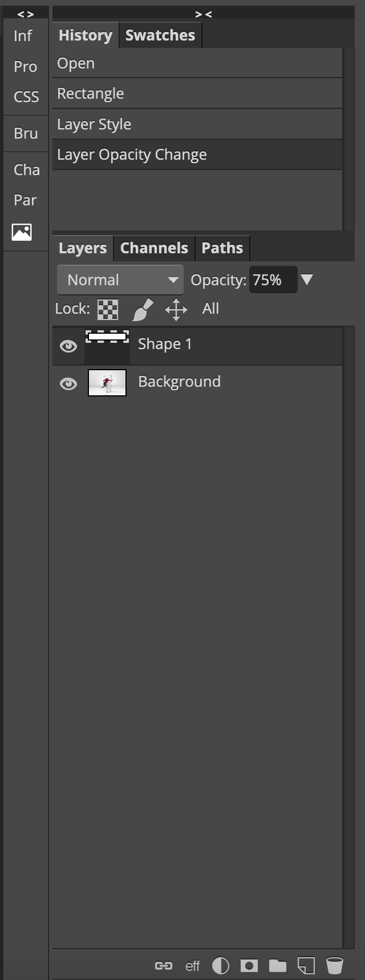Image resolution: width=365 pixels, height=980 pixels.
Task: Delete layer with trash icon
Action: point(335,965)
